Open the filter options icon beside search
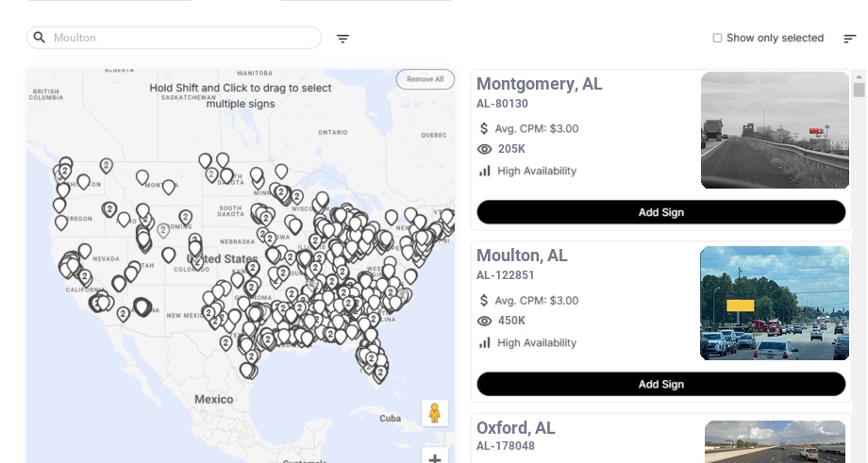 [342, 39]
